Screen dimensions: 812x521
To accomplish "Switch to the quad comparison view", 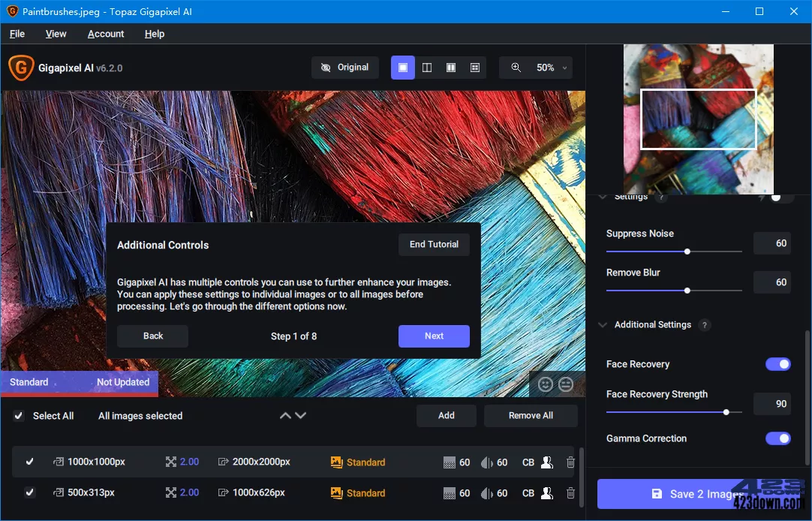I will click(x=474, y=68).
